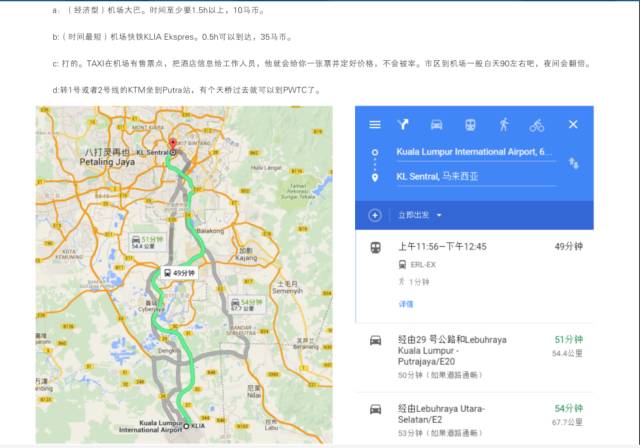
Task: Click the Semenyih label on map
Action: pyautogui.click(x=288, y=291)
